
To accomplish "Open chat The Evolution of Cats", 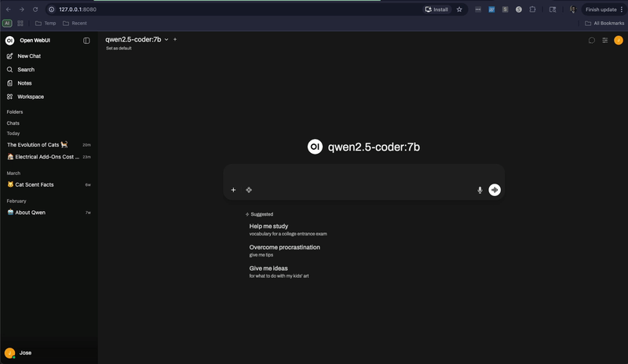I will [x=49, y=145].
